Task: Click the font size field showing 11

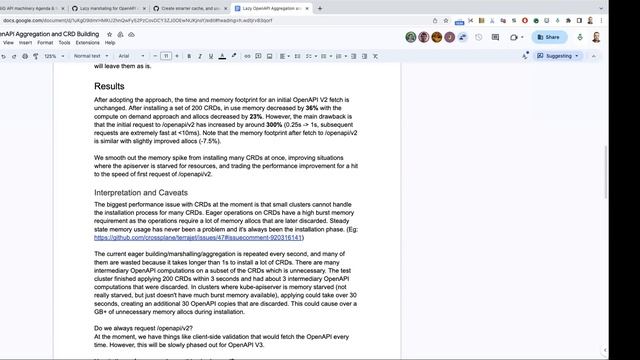Action: 166,56
